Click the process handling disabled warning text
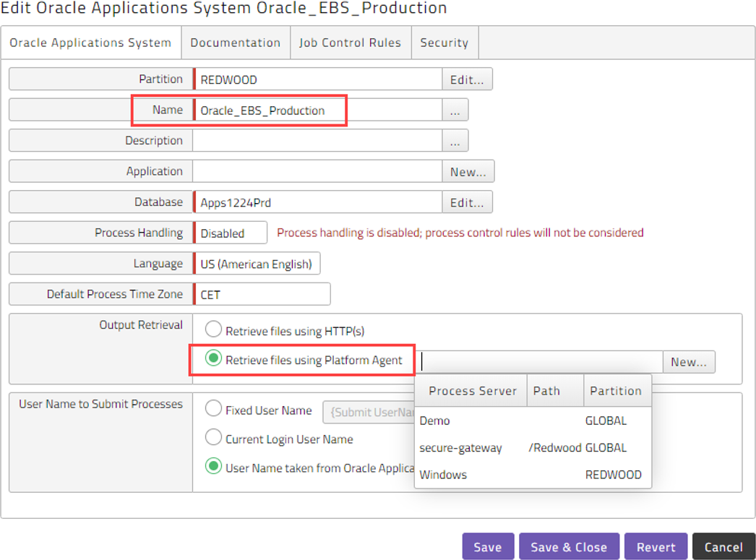This screenshot has height=560, width=756. click(x=460, y=233)
